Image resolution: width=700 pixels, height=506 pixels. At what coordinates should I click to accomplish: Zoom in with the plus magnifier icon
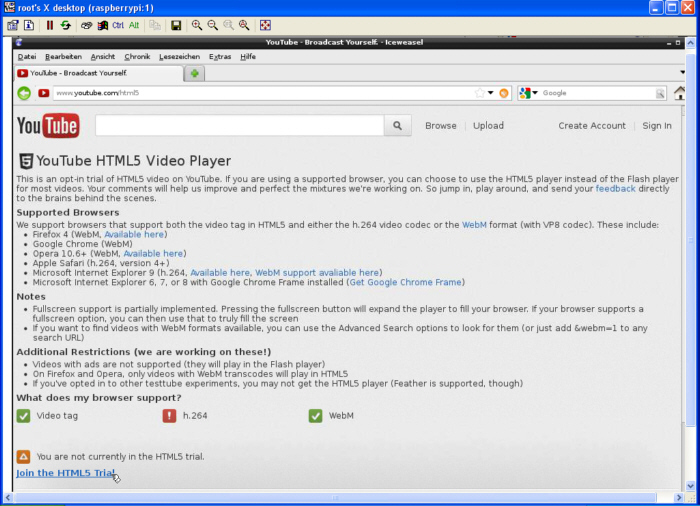197,25
